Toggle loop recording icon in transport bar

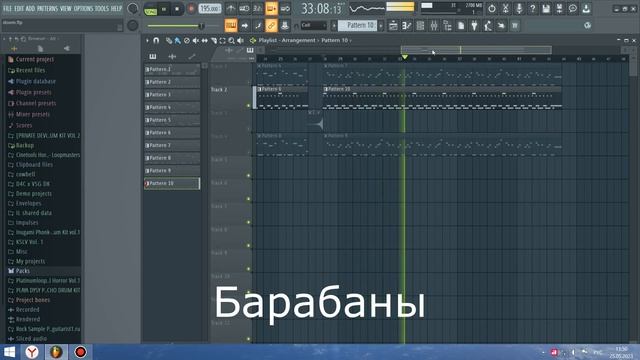click(285, 9)
